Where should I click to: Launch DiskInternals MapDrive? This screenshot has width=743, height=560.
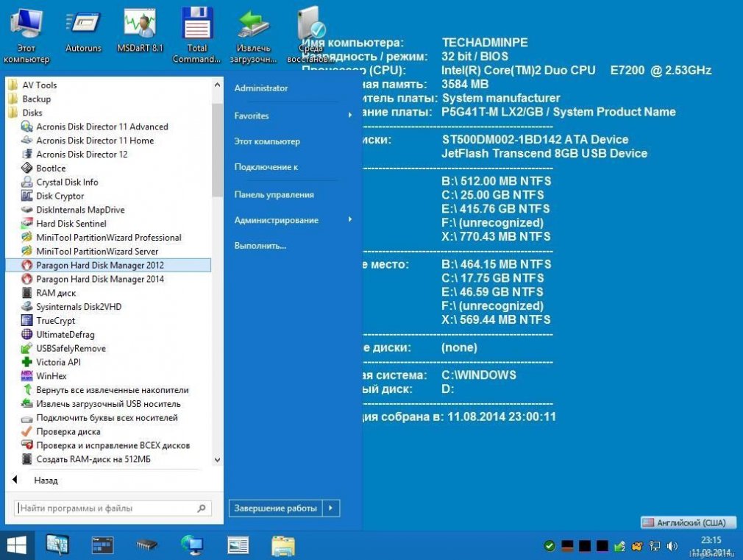click(x=80, y=210)
